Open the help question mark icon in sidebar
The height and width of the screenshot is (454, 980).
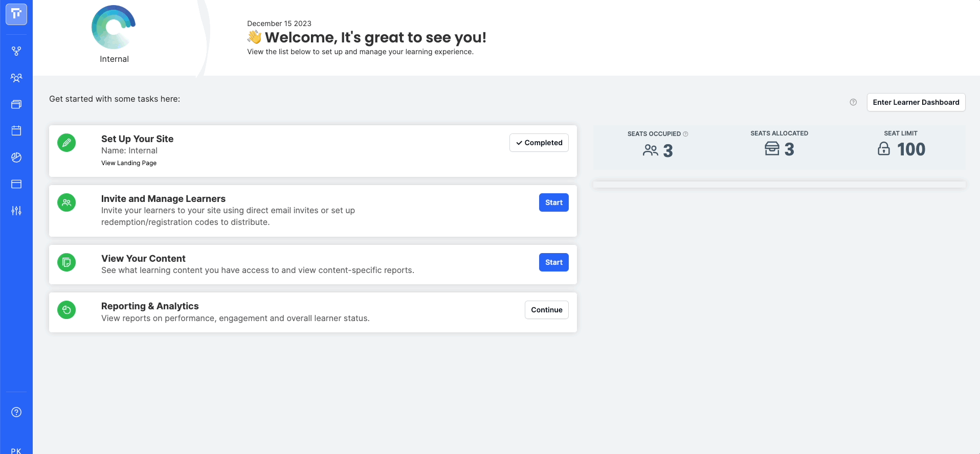pyautogui.click(x=16, y=412)
